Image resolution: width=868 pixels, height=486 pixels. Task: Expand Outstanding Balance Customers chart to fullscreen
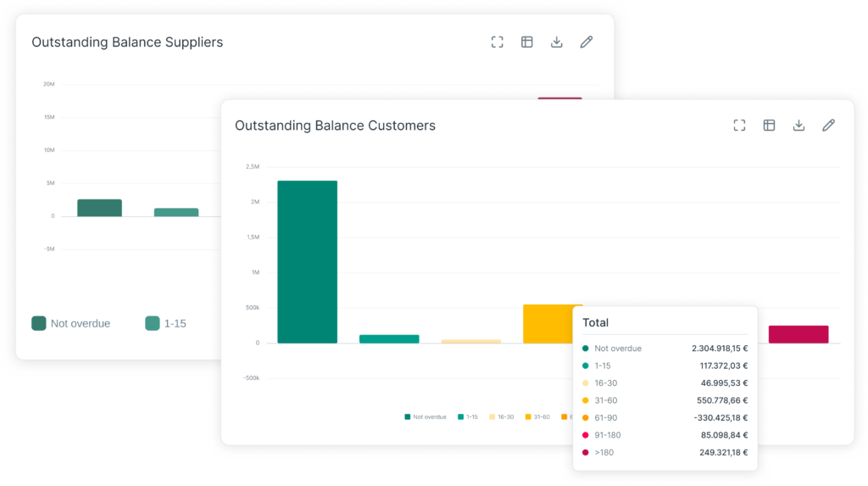pyautogui.click(x=739, y=126)
